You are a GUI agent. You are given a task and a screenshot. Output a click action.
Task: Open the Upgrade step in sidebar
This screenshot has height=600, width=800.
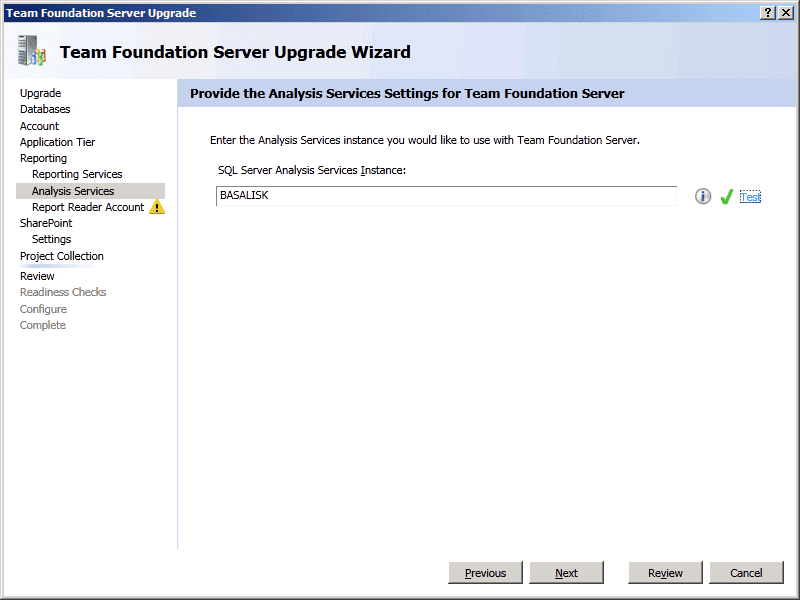(40, 93)
